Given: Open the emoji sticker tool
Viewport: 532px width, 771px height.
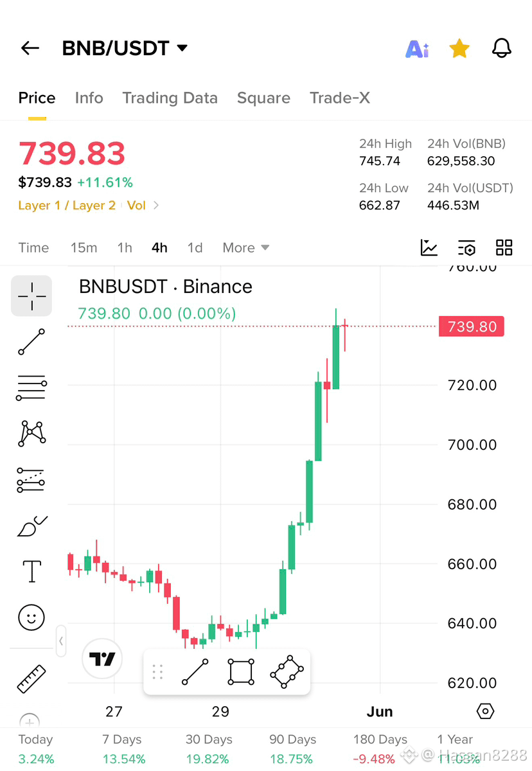Looking at the screenshot, I should tap(31, 617).
